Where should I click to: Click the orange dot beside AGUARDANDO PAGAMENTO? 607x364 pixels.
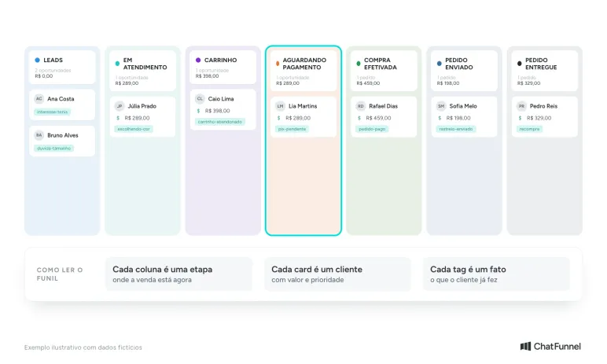278,64
